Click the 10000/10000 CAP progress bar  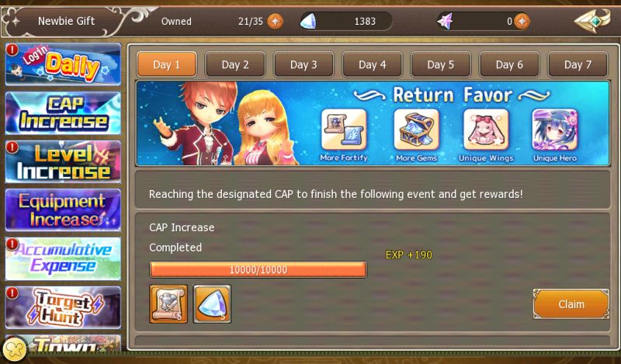pyautogui.click(x=258, y=270)
